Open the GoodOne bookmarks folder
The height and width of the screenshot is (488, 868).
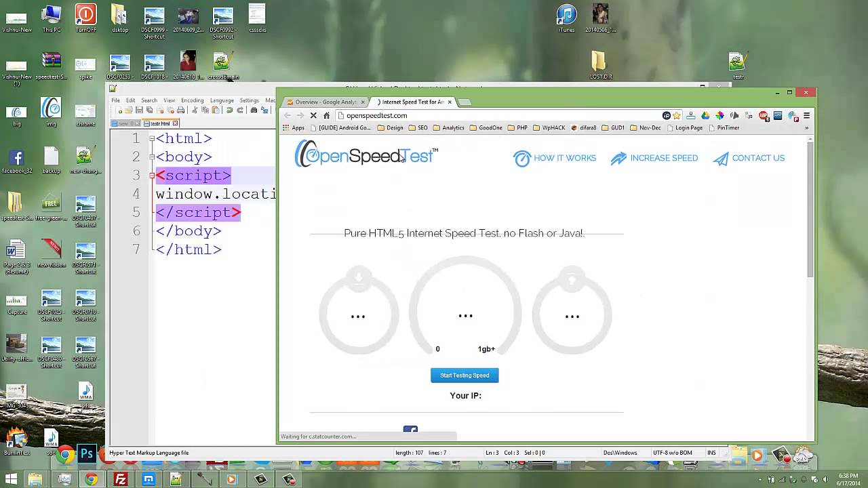[x=486, y=128]
